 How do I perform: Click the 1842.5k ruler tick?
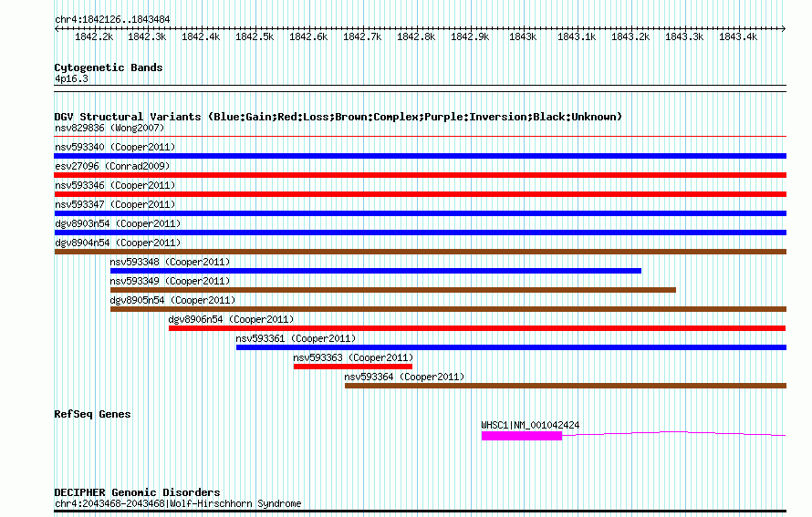(255, 36)
